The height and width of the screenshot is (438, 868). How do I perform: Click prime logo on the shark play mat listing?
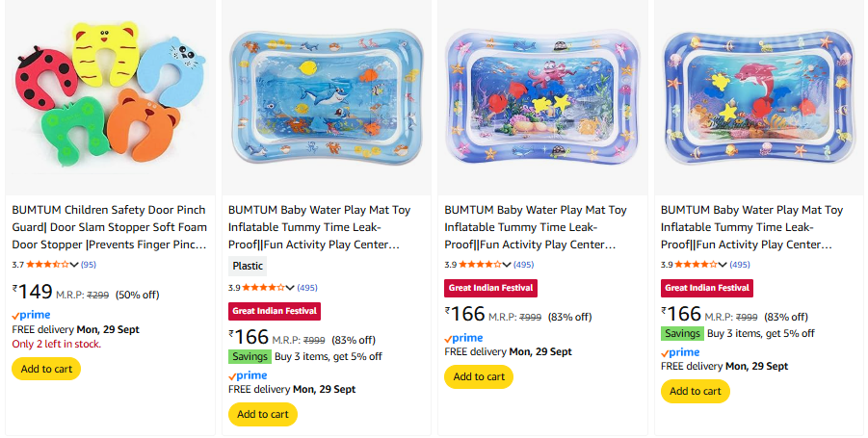[x=248, y=375]
